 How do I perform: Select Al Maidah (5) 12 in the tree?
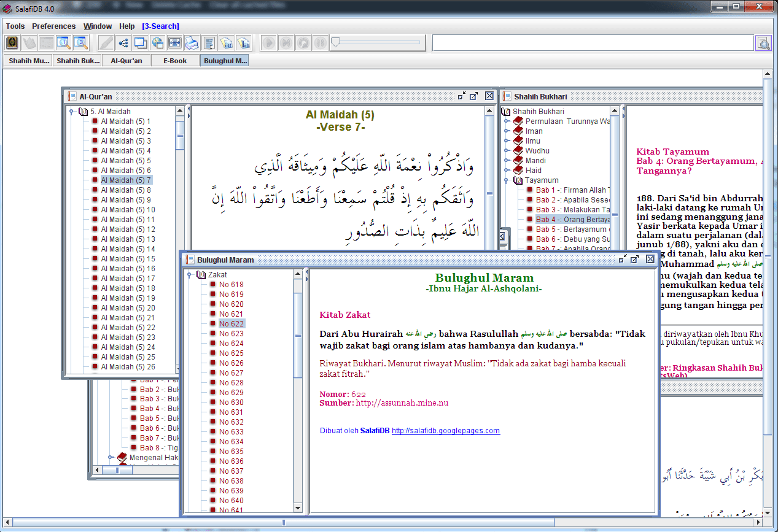128,229
